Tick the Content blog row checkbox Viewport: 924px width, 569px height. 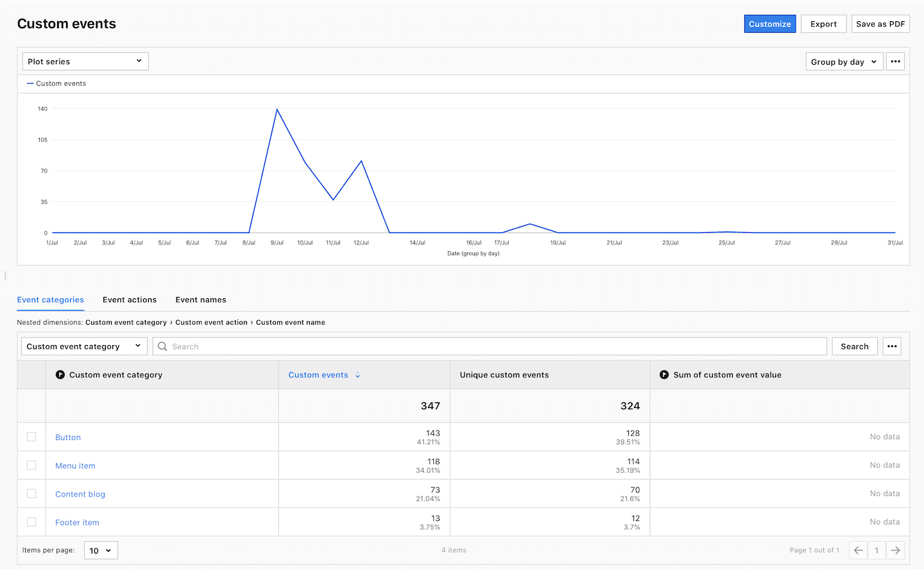tap(31, 493)
